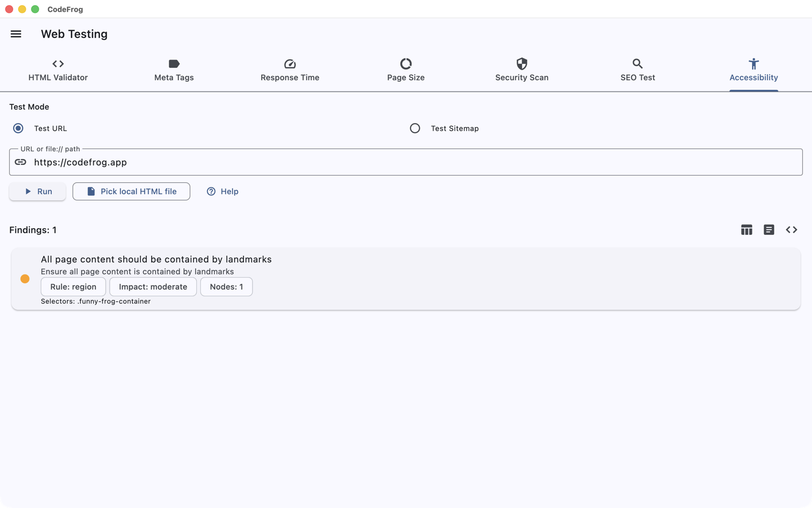812x508 pixels.
Task: Expand the landmarks finding card
Action: pyautogui.click(x=406, y=279)
